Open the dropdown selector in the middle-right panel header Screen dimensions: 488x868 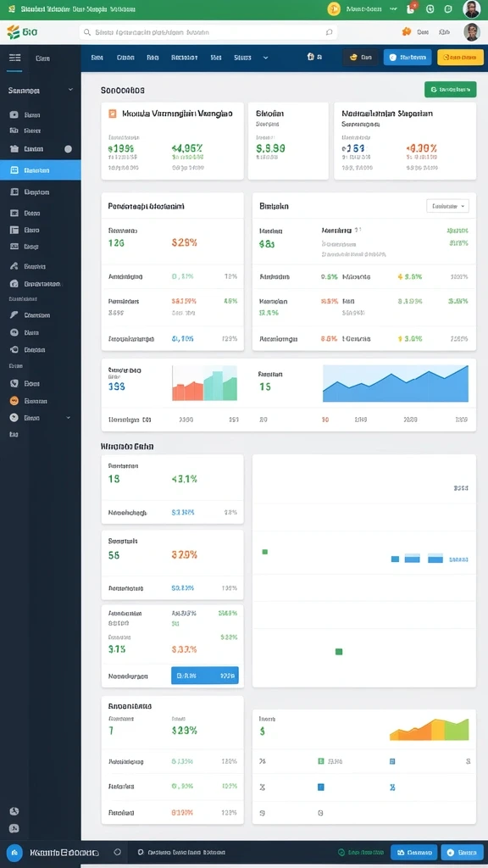tap(447, 206)
